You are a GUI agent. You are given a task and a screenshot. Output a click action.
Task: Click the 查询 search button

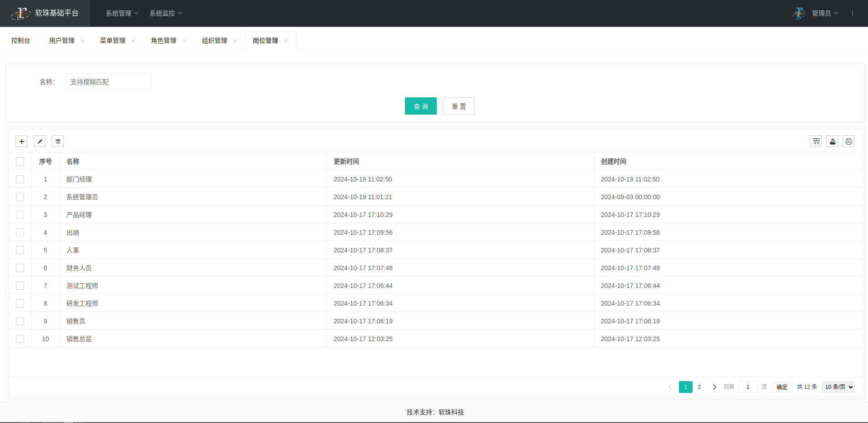tap(420, 106)
